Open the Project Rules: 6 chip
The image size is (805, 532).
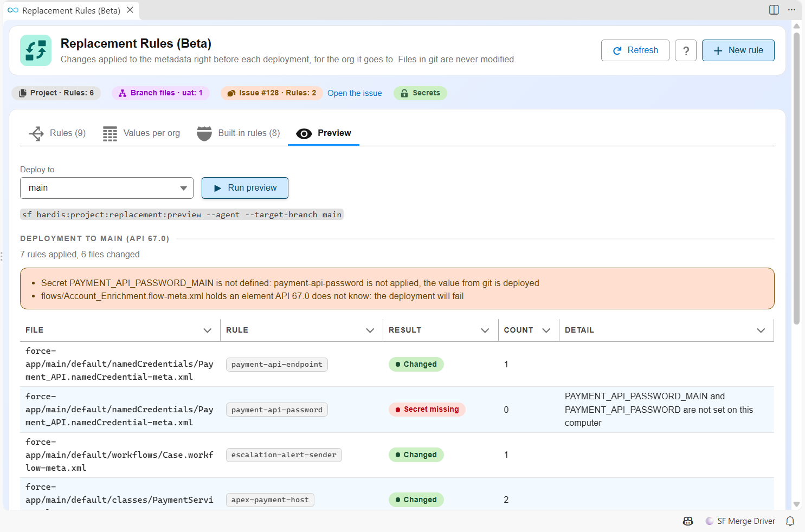[56, 93]
